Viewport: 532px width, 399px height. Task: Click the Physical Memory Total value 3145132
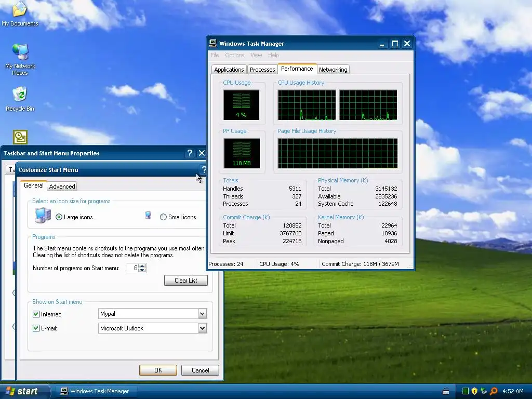pyautogui.click(x=386, y=189)
